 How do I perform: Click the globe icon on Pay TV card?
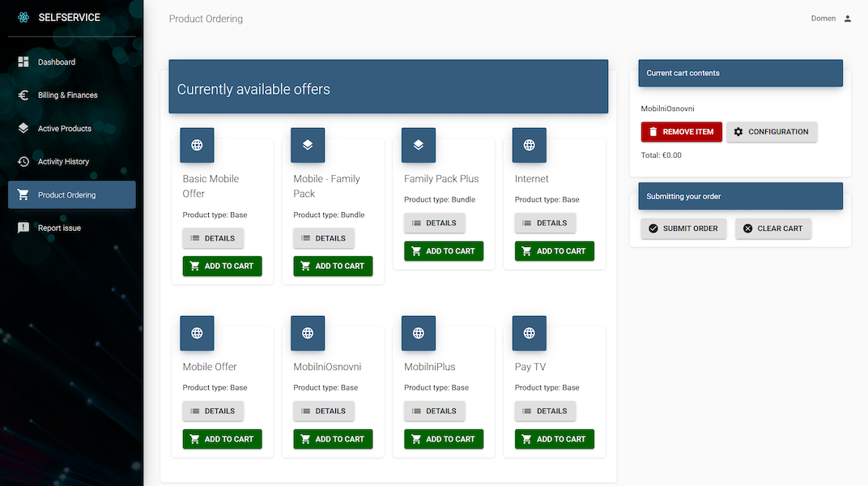(530, 333)
